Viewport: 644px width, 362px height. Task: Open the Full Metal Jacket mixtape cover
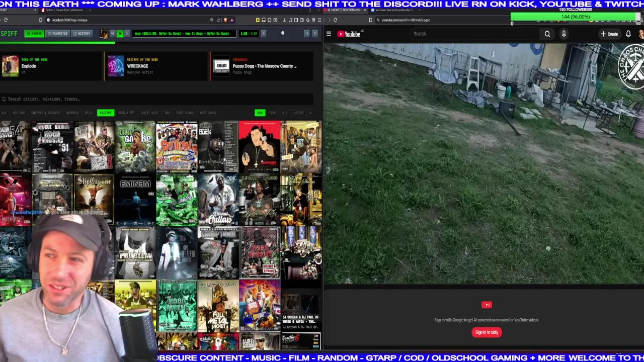[218, 306]
